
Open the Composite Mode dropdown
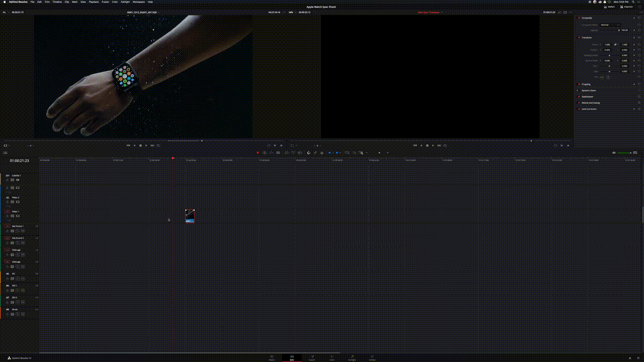(x=610, y=25)
